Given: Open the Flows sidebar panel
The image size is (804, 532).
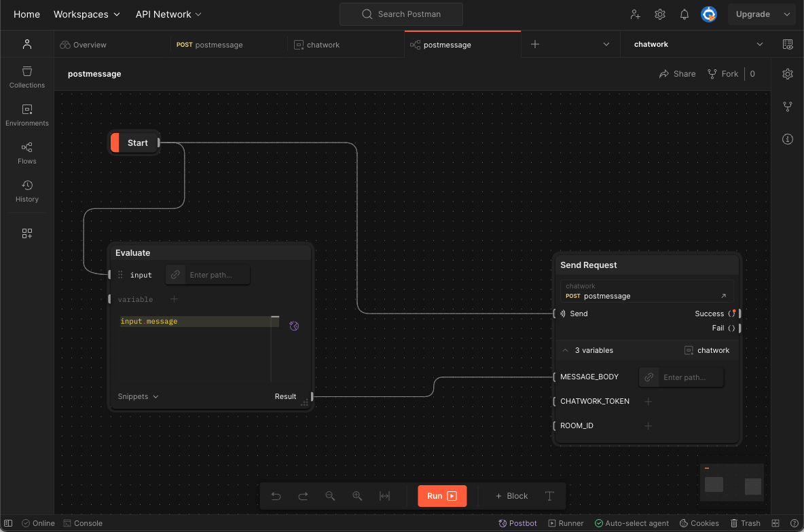Looking at the screenshot, I should pyautogui.click(x=26, y=153).
